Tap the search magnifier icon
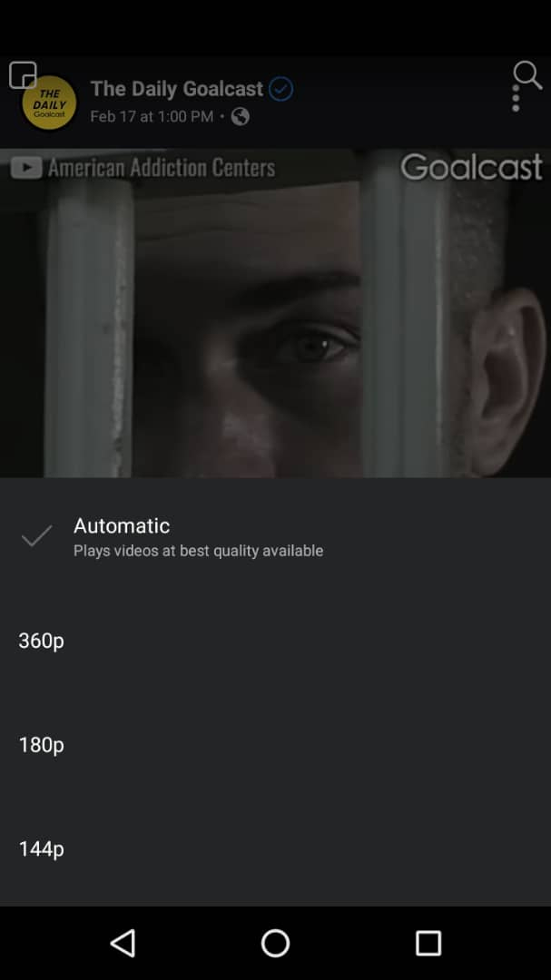This screenshot has width=551, height=980. point(527,75)
